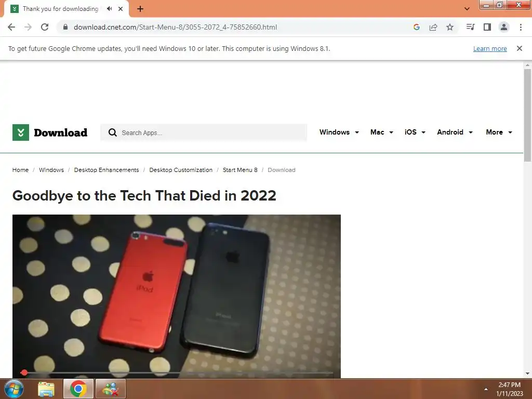Toggle the Chrome side panel
The height and width of the screenshot is (399, 532).
pos(487,27)
